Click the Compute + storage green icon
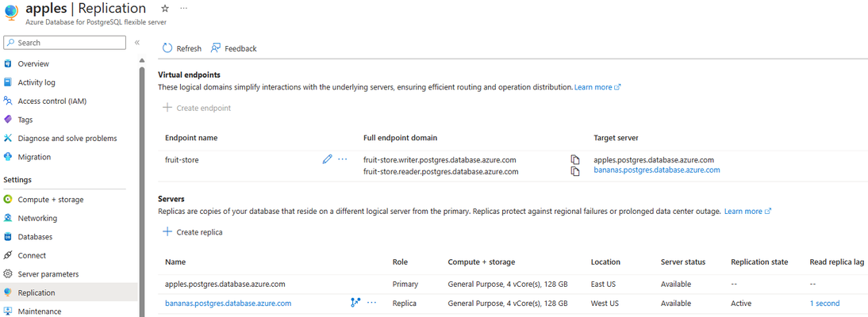The image size is (868, 317). click(x=8, y=200)
